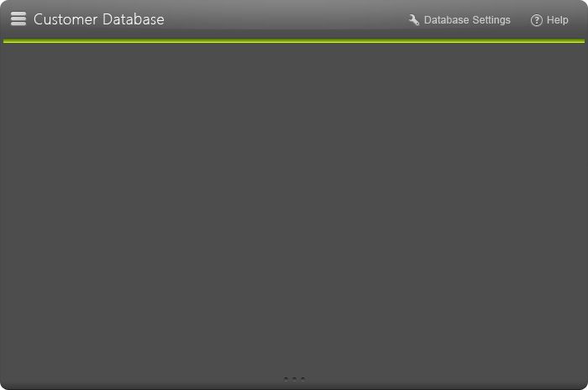The width and height of the screenshot is (588, 390).
Task: Open the Help link
Action: (x=549, y=20)
